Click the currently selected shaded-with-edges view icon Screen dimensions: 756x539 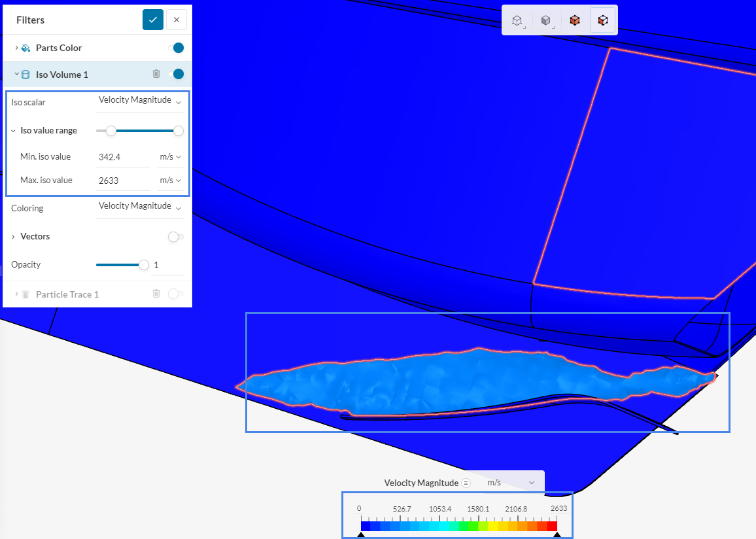point(604,20)
